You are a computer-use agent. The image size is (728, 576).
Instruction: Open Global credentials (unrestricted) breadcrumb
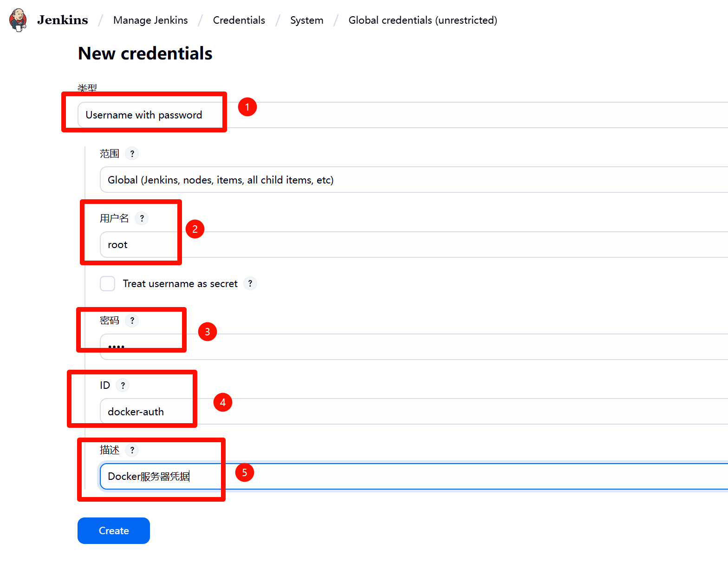[422, 20]
